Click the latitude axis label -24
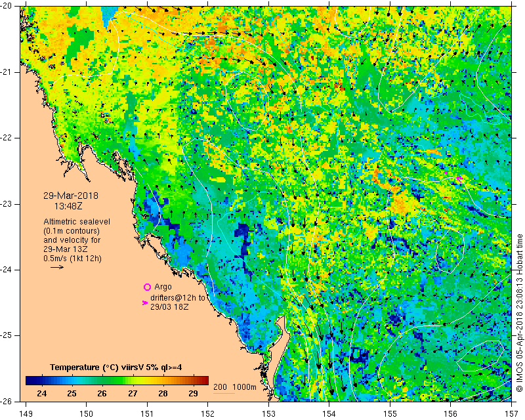Image resolution: width=525 pixels, height=420 pixels. click(5, 270)
